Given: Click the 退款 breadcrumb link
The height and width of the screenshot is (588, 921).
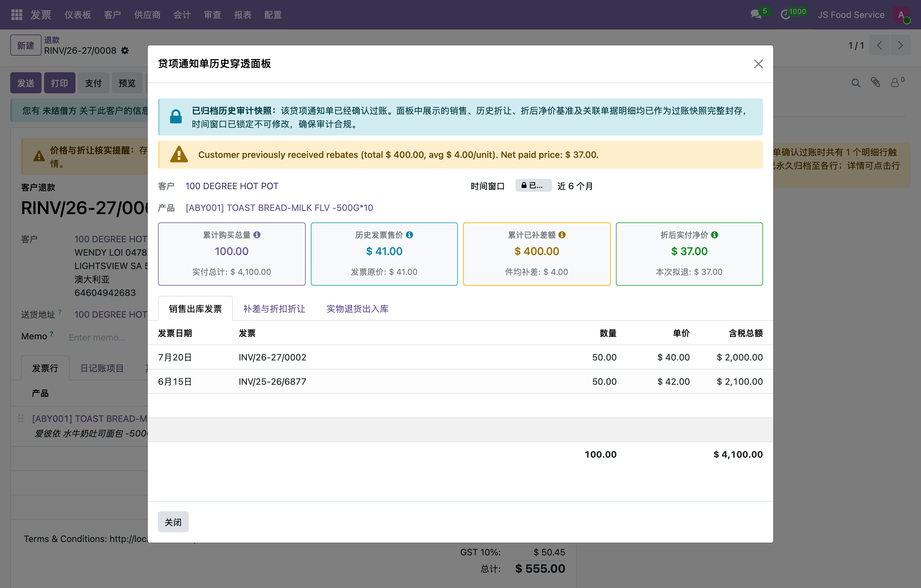Looking at the screenshot, I should 52,40.
